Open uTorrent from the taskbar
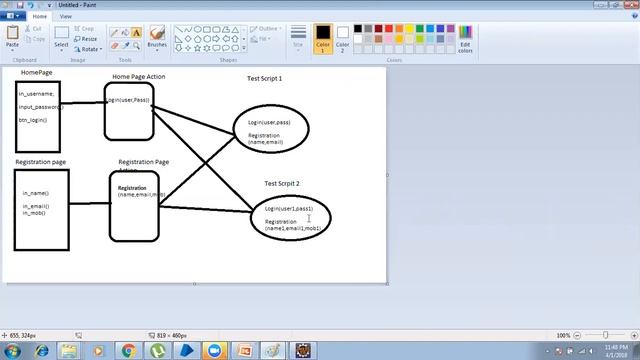This screenshot has width=640, height=360. (x=157, y=351)
